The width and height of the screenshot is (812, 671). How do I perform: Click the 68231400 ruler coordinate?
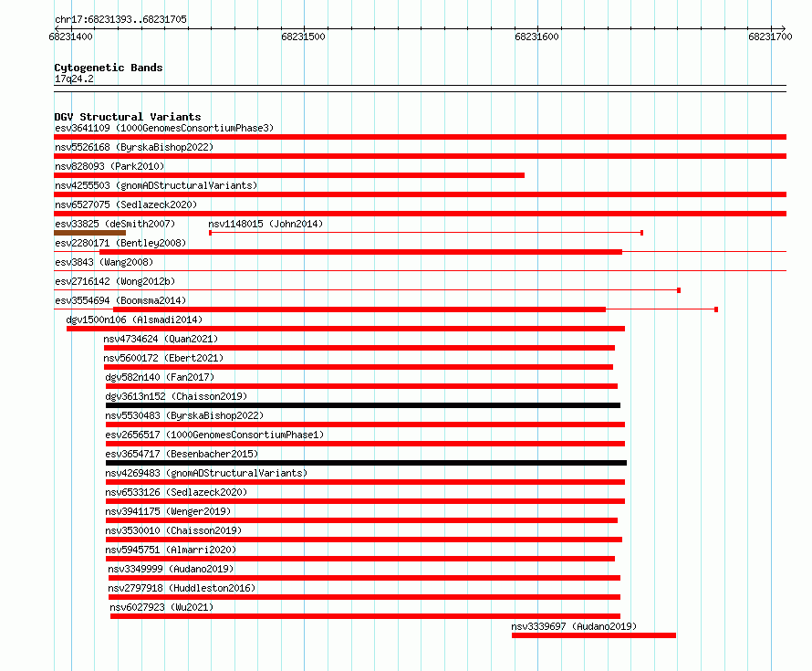tap(70, 37)
